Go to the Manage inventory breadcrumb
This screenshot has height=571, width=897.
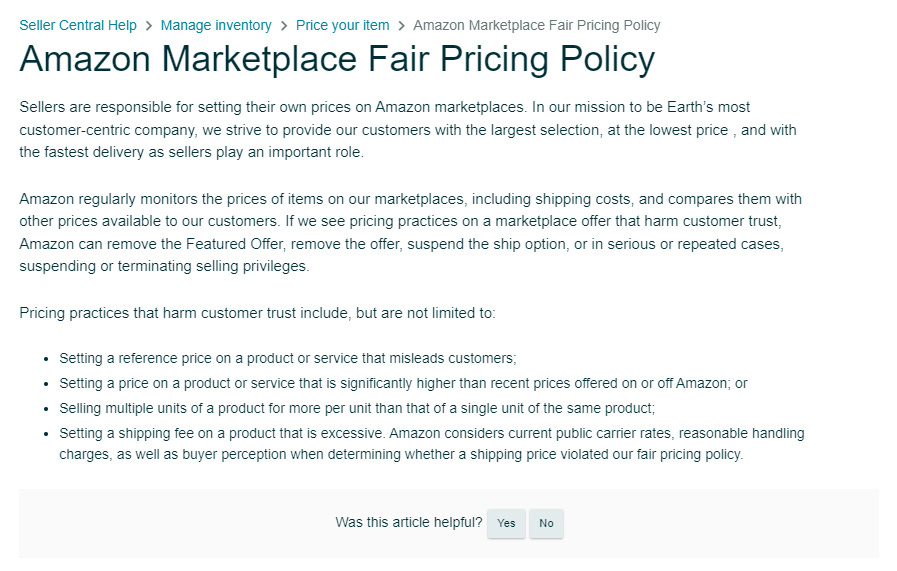pyautogui.click(x=216, y=26)
